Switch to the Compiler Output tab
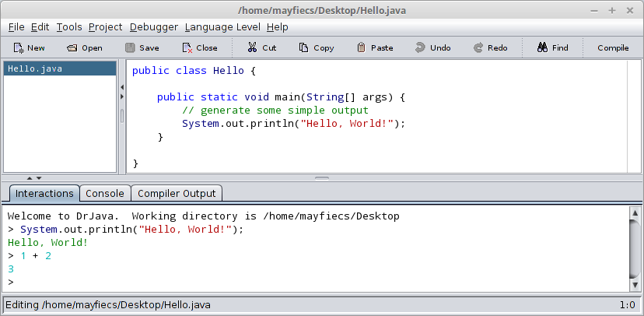 click(x=177, y=193)
